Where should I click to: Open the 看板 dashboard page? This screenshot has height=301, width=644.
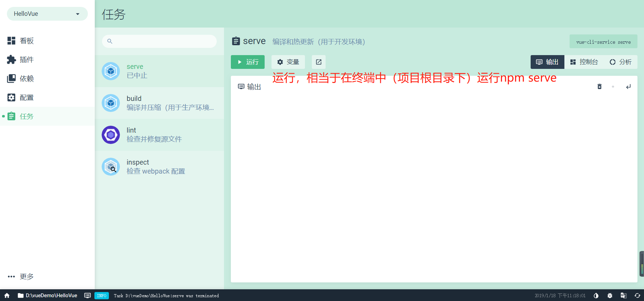[47, 41]
